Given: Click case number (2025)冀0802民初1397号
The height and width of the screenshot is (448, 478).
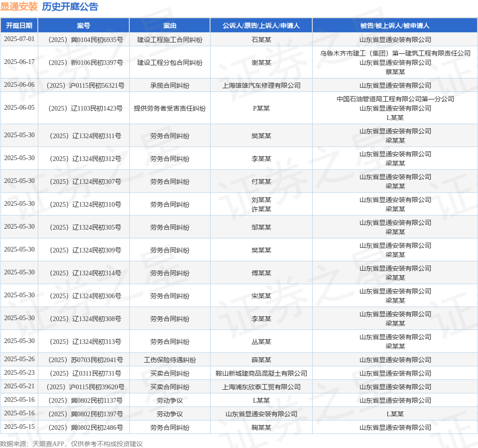Looking at the screenshot, I should coord(84,414).
